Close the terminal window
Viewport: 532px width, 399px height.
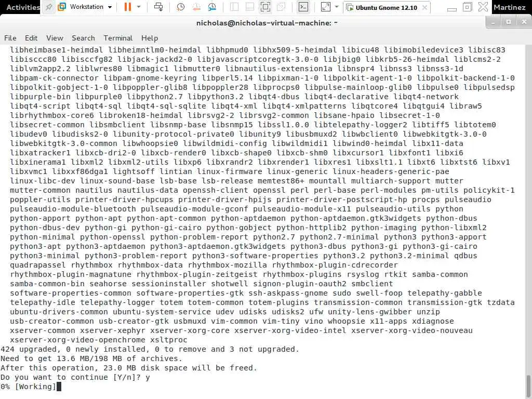(524, 22)
